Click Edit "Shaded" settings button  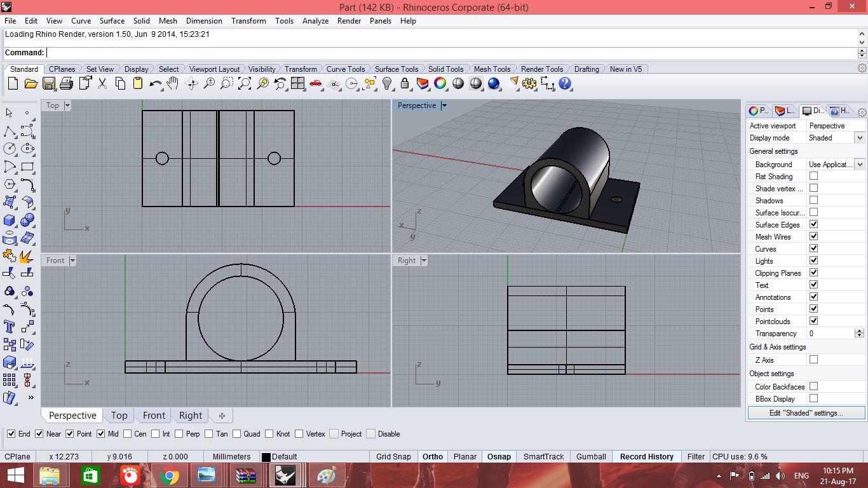point(806,413)
